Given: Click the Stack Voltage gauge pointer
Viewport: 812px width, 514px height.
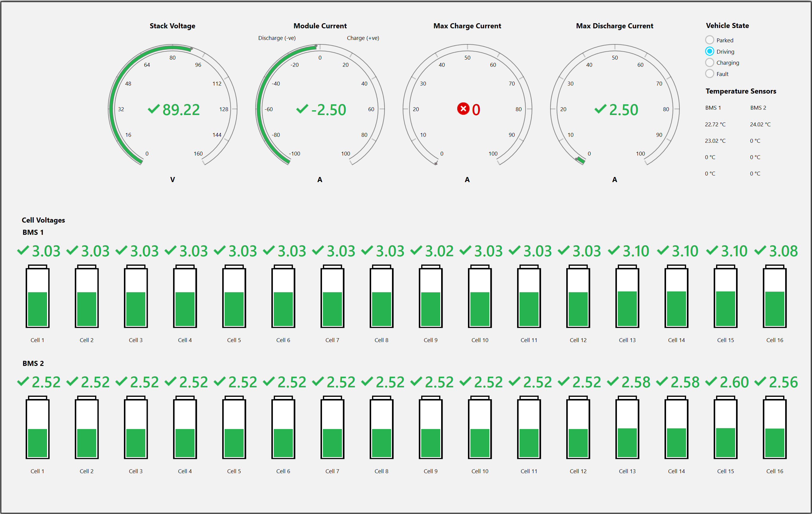Looking at the screenshot, I should click(x=191, y=49).
